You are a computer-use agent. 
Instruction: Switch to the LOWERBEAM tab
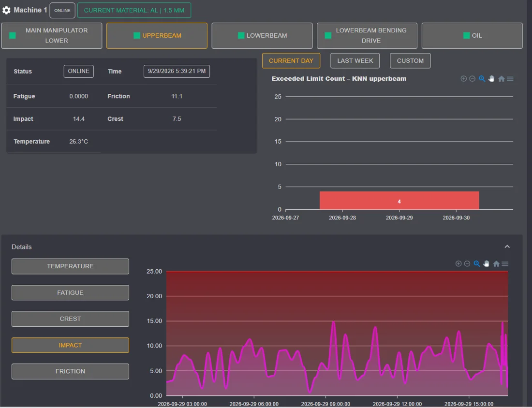click(262, 36)
